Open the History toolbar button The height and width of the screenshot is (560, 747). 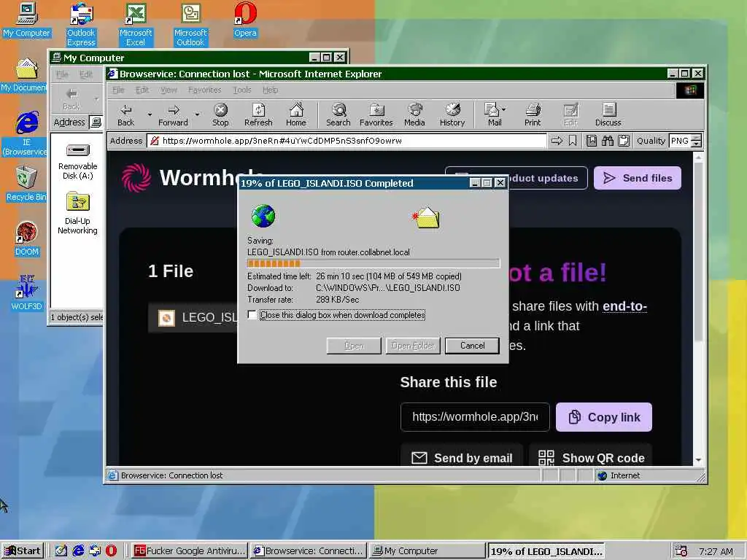(x=452, y=114)
